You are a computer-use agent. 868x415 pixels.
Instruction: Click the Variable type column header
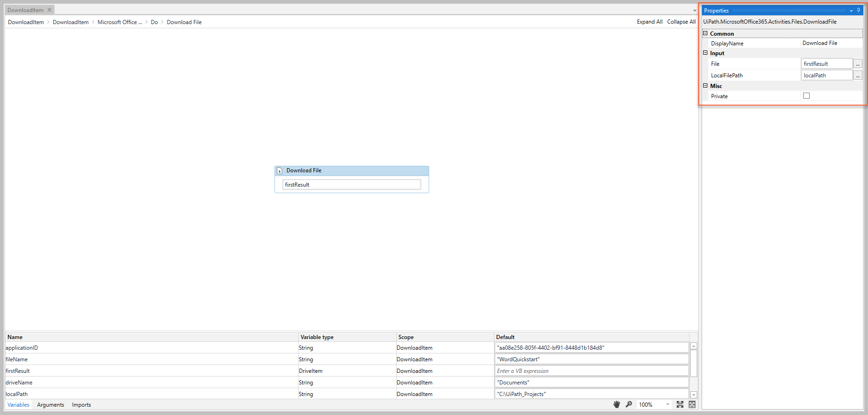(x=347, y=337)
